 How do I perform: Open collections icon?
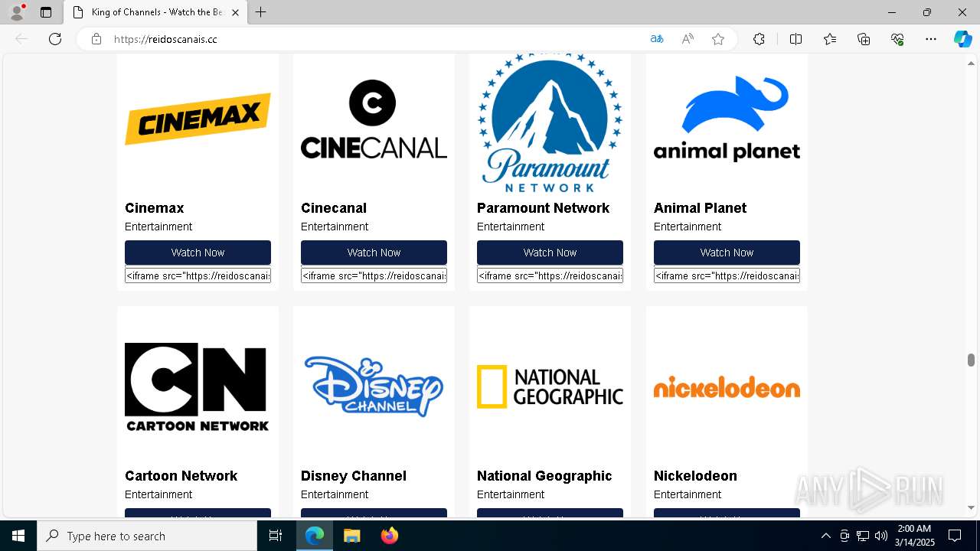point(864,39)
